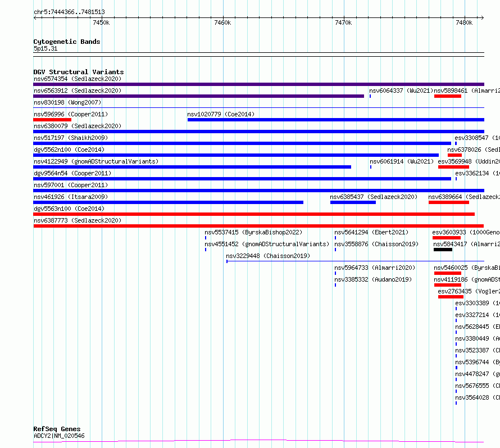Click the black nsv5843417 variant bar

[443, 250]
